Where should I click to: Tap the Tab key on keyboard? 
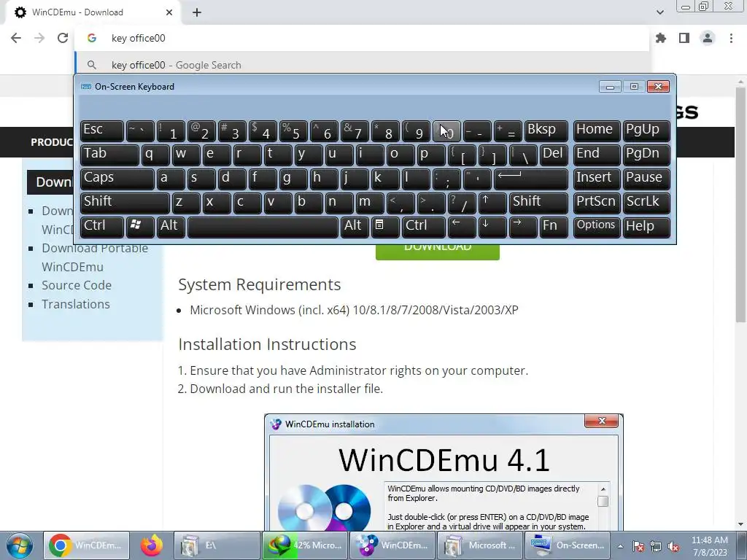(x=109, y=155)
